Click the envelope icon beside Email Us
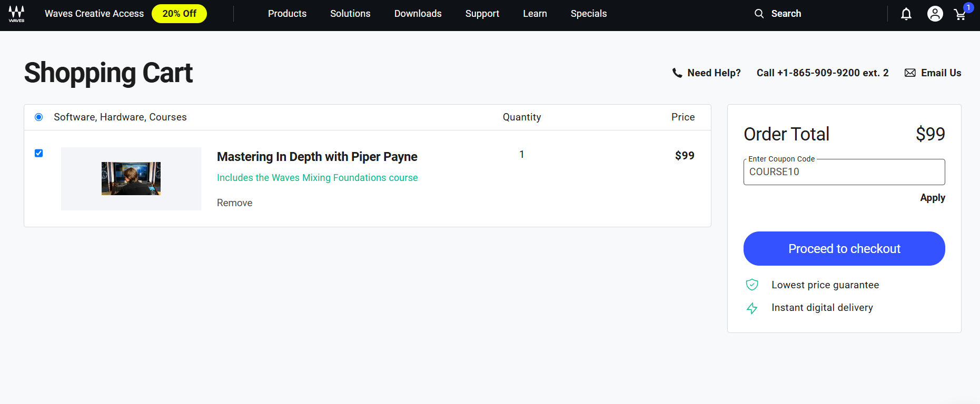Screen dimensions: 980x404 (x=910, y=73)
